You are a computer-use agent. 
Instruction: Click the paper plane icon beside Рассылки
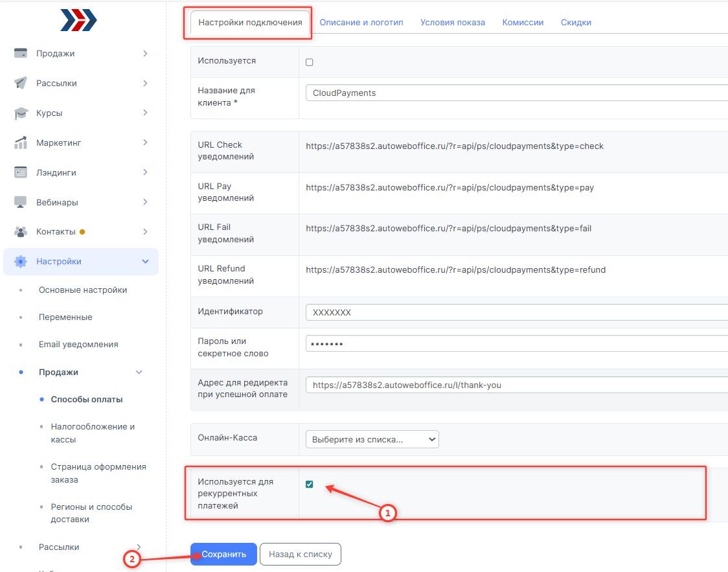click(21, 84)
